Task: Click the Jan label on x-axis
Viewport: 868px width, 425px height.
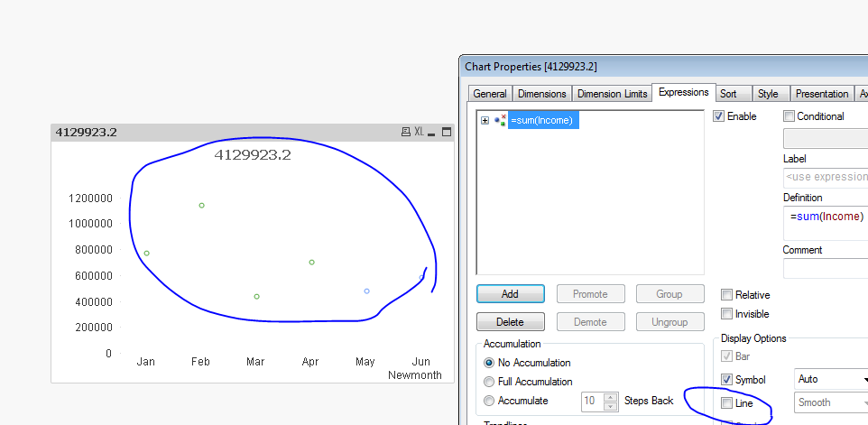Action: 145,362
